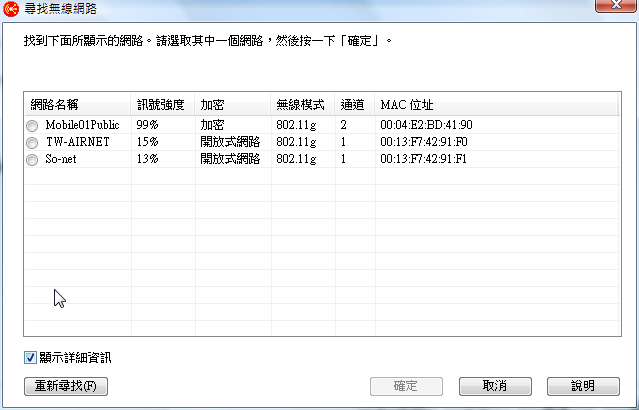Screen dimensions: 639x410
Task: Click 802.11g in the TW-AIRNET row
Action: pyautogui.click(x=296, y=142)
